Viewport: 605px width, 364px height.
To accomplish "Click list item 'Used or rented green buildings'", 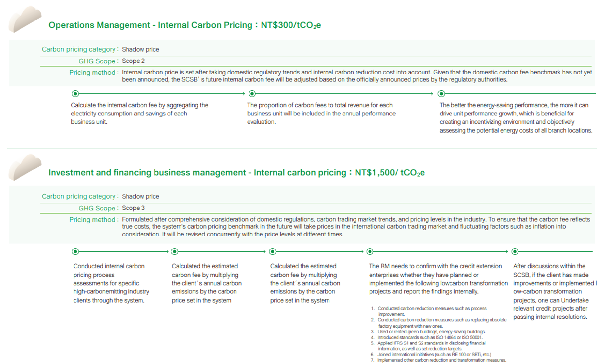I will [x=431, y=332].
